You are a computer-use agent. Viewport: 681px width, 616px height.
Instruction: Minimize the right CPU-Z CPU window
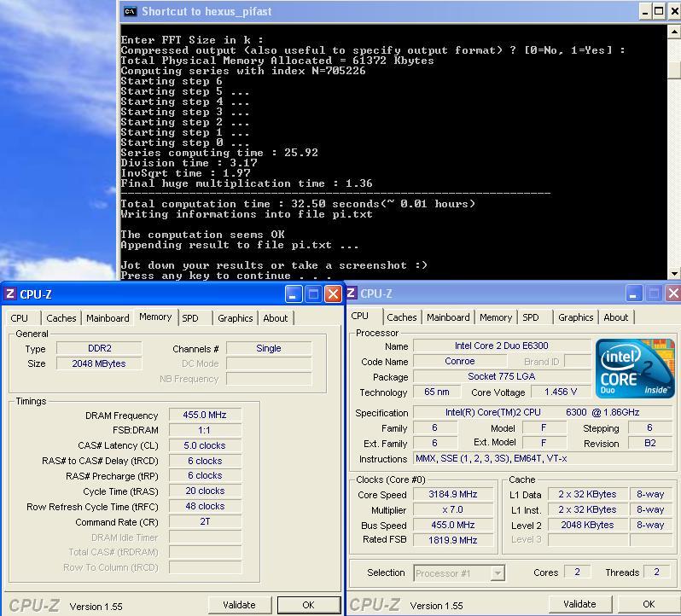pos(634,293)
